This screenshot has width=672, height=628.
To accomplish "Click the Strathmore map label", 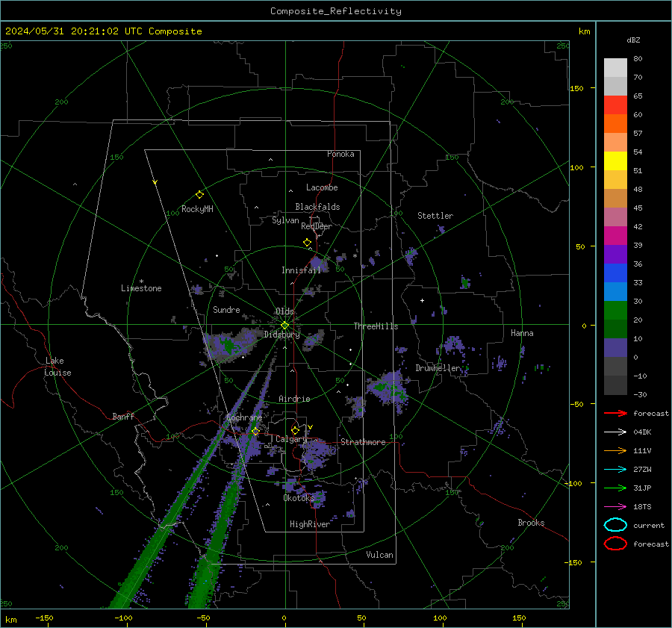I will (363, 442).
